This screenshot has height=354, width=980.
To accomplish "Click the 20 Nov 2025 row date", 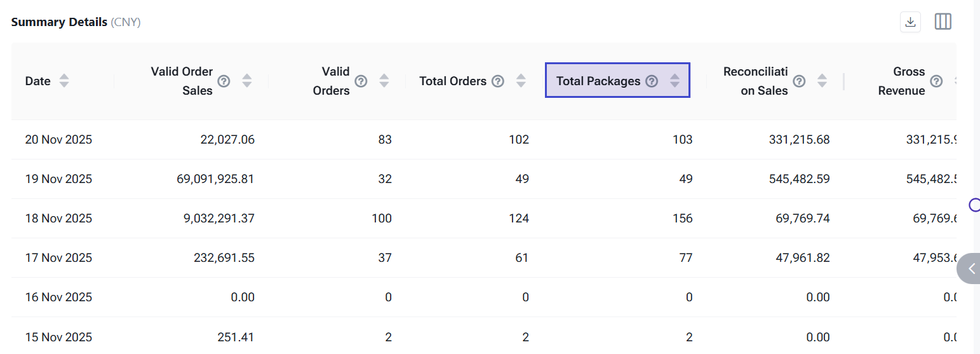I will pyautogui.click(x=58, y=139).
